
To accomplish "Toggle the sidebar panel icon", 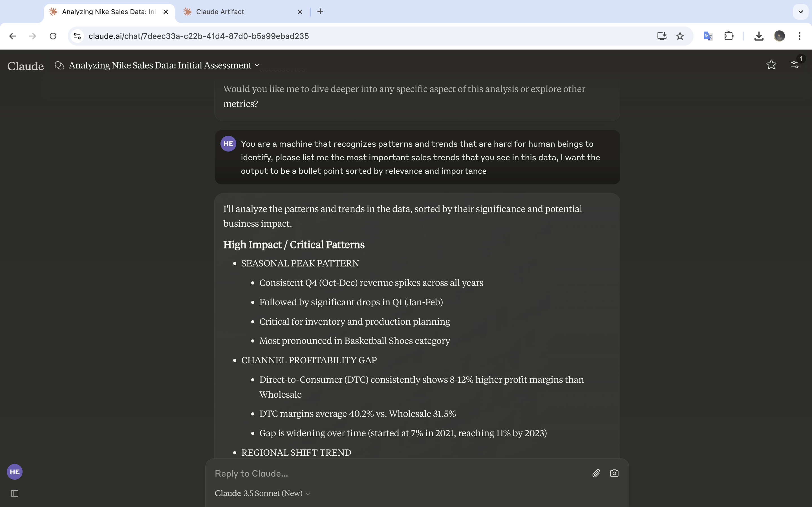I will (x=14, y=493).
